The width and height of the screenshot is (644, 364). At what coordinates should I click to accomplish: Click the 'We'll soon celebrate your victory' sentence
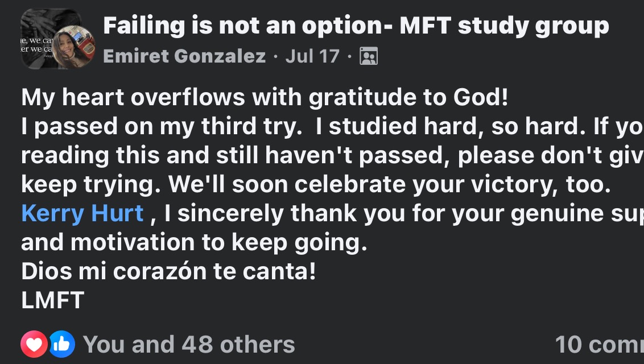390,185
